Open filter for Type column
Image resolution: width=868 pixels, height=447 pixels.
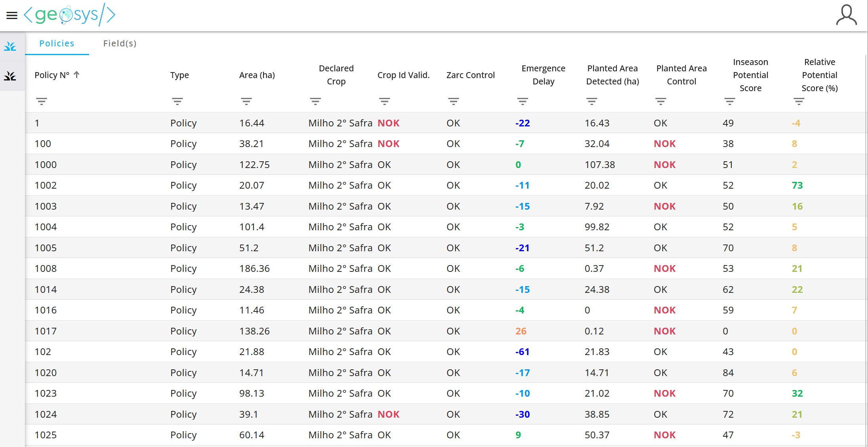177,101
